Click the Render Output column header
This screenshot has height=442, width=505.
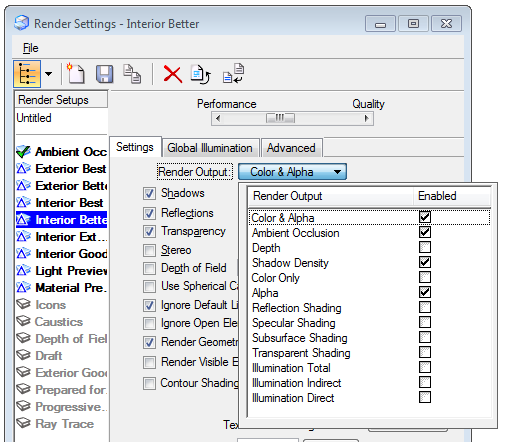point(330,196)
